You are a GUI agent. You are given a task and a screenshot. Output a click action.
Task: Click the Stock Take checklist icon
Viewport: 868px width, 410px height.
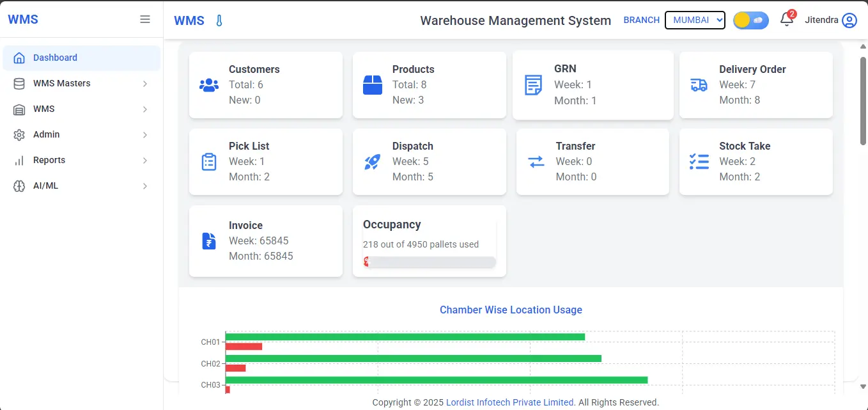pos(698,162)
